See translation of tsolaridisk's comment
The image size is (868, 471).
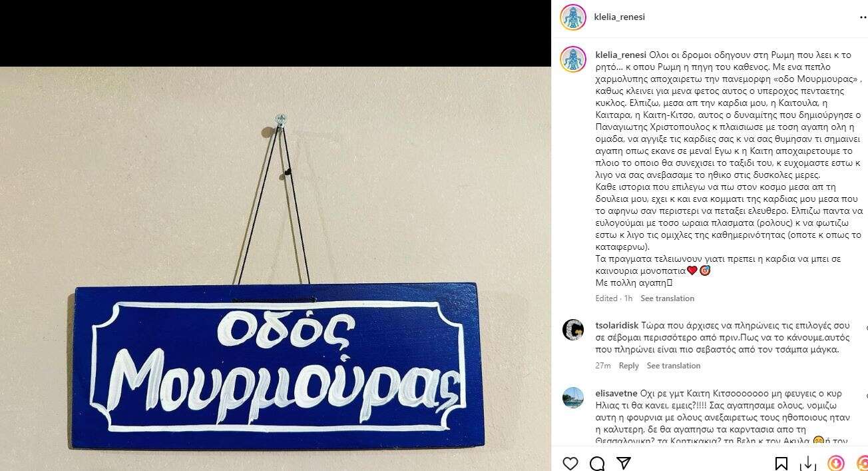click(674, 366)
